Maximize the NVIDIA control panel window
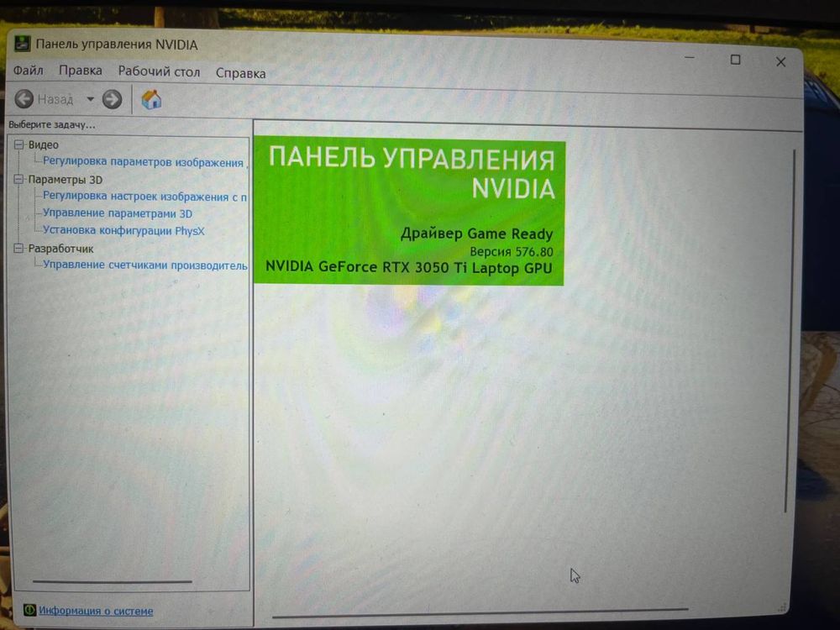The width and height of the screenshot is (840, 630). pyautogui.click(x=736, y=60)
